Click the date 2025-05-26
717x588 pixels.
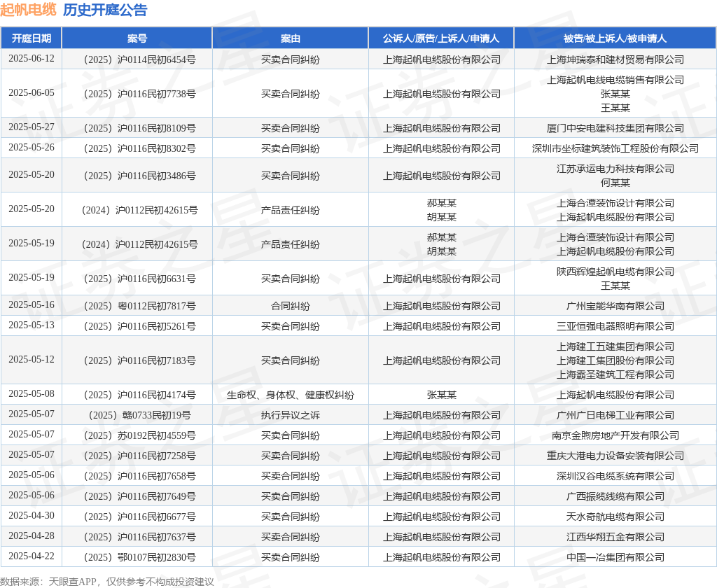(31, 147)
